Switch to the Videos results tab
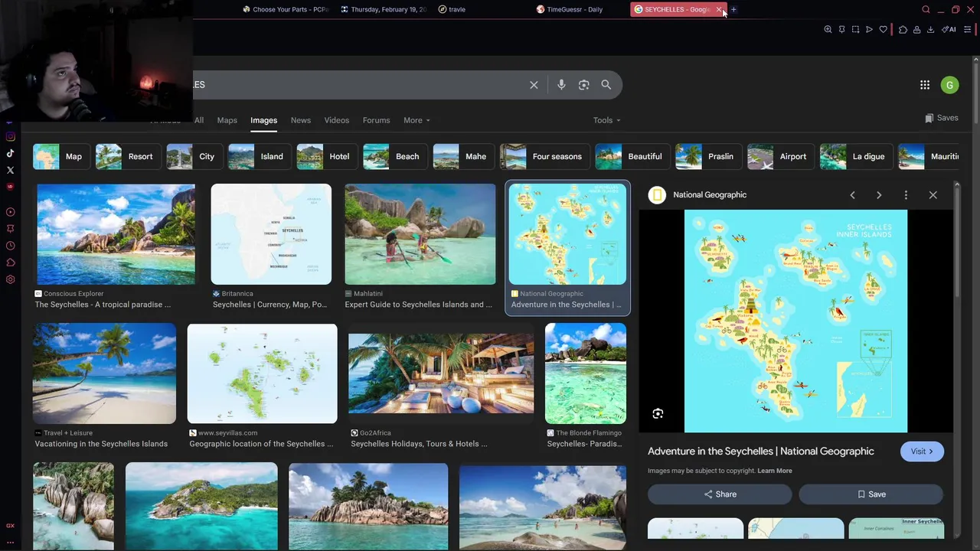The height and width of the screenshot is (551, 980). (x=336, y=120)
